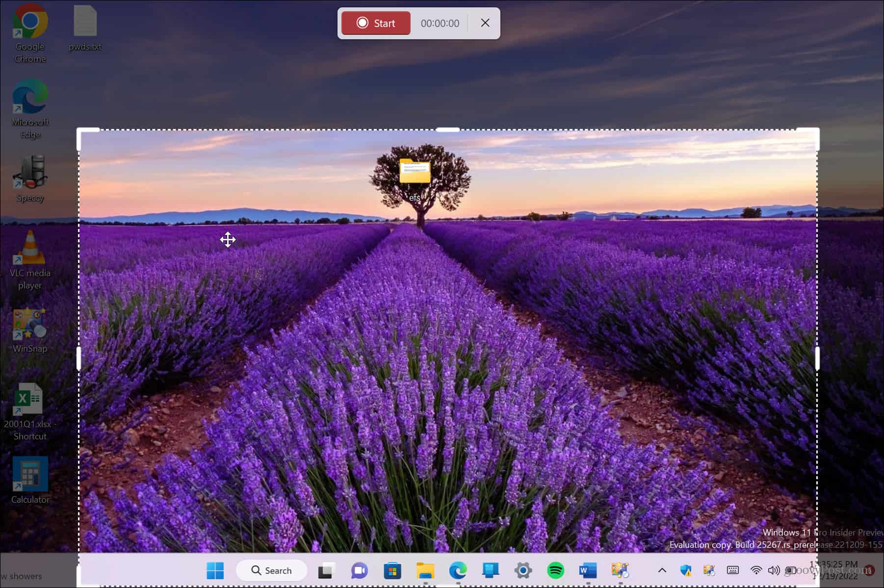The width and height of the screenshot is (884, 588).
Task: Open the Google Chrome desktop shortcut
Action: [30, 22]
